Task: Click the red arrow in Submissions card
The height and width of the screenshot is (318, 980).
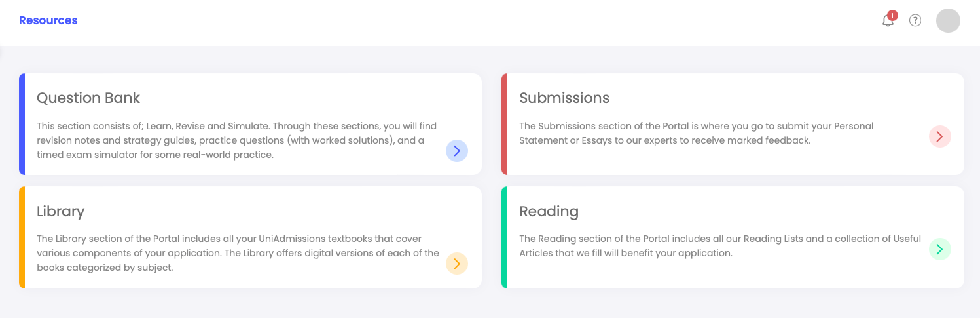Action: 939,136
